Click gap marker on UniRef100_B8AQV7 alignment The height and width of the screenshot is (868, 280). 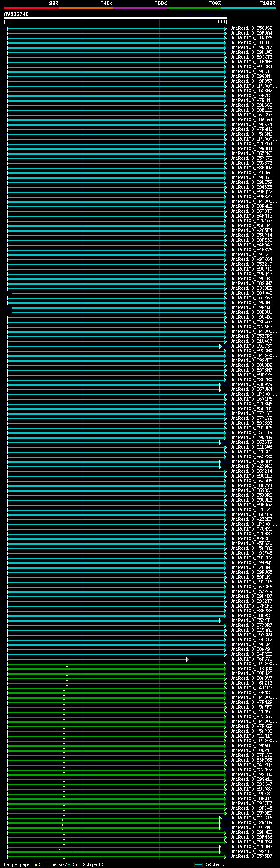(67, 680)
